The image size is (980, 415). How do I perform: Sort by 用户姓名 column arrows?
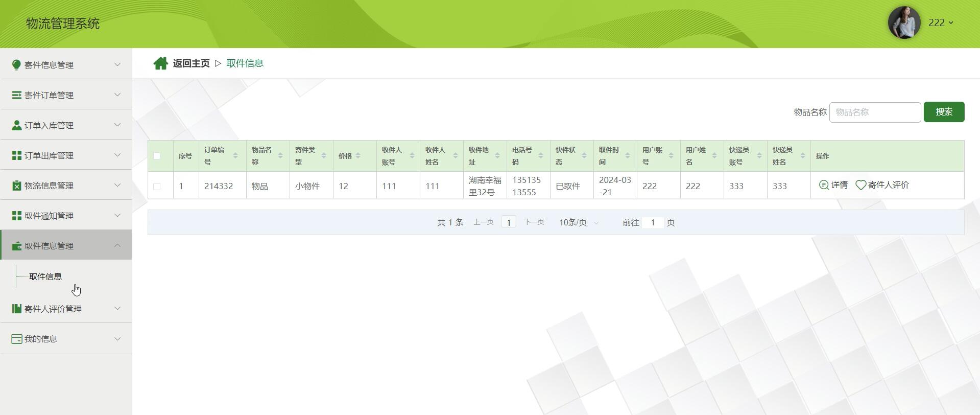714,155
